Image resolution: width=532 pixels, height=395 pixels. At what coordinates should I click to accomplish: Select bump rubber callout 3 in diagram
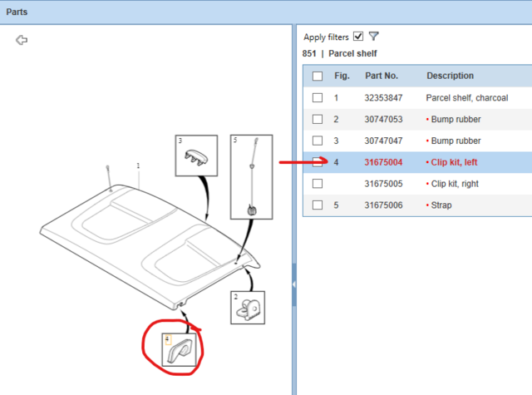click(195, 154)
